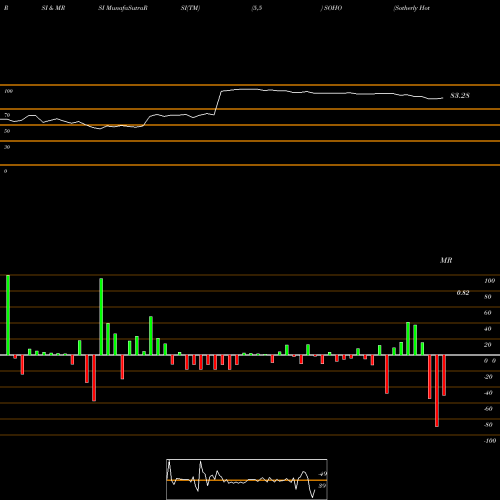
Task: Click the 'SOHO' ticker symbol text
Action: click(333, 8)
